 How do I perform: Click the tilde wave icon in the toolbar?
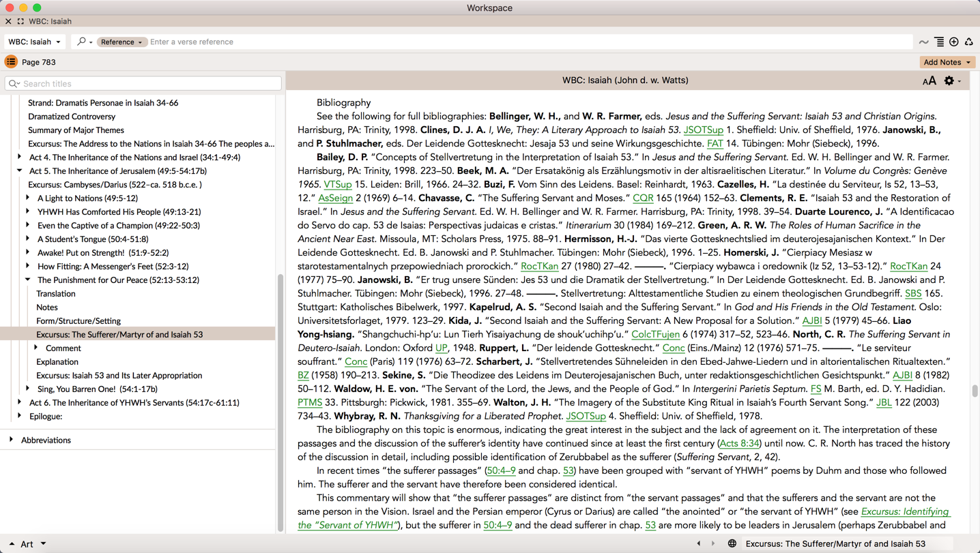click(x=923, y=42)
